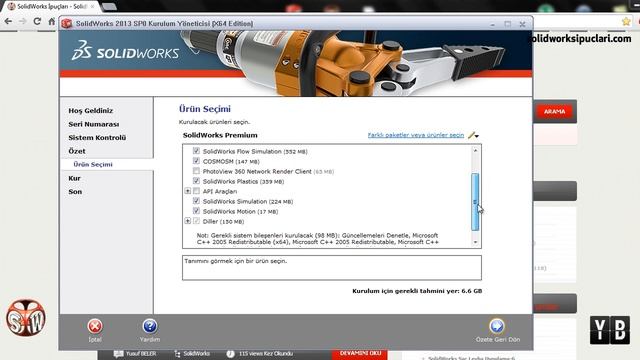Switch to SolidWorks İpuçları browser tab
This screenshot has height=360, width=640.
(51, 7)
